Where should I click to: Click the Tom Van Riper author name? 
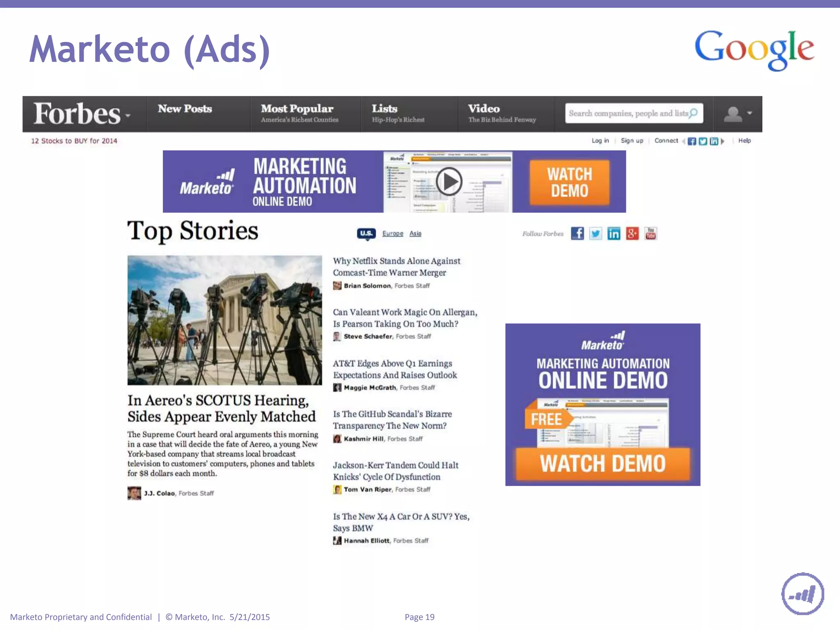coord(367,490)
